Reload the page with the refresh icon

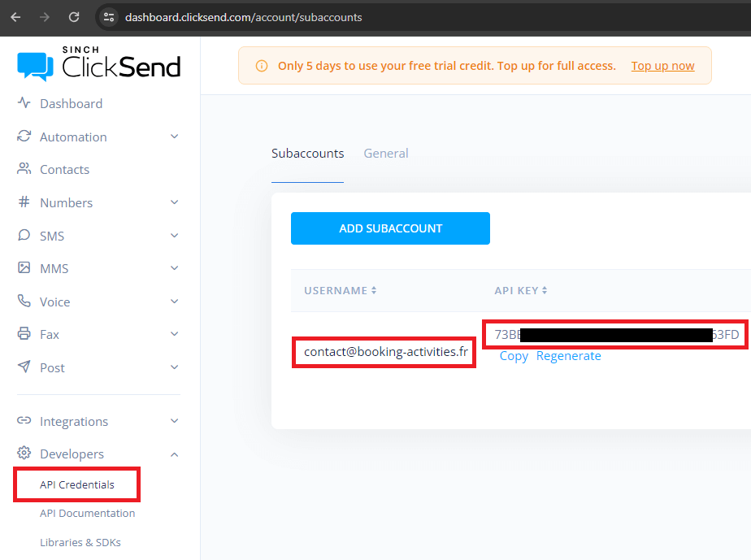74,17
